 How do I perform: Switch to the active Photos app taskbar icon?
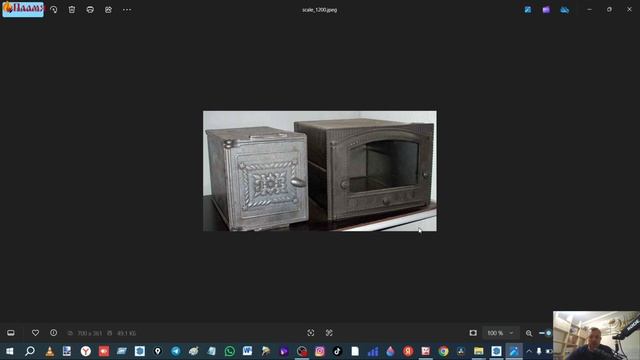click(514, 351)
